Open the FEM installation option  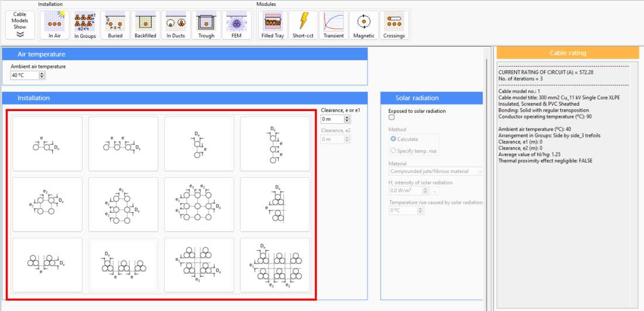tap(237, 25)
